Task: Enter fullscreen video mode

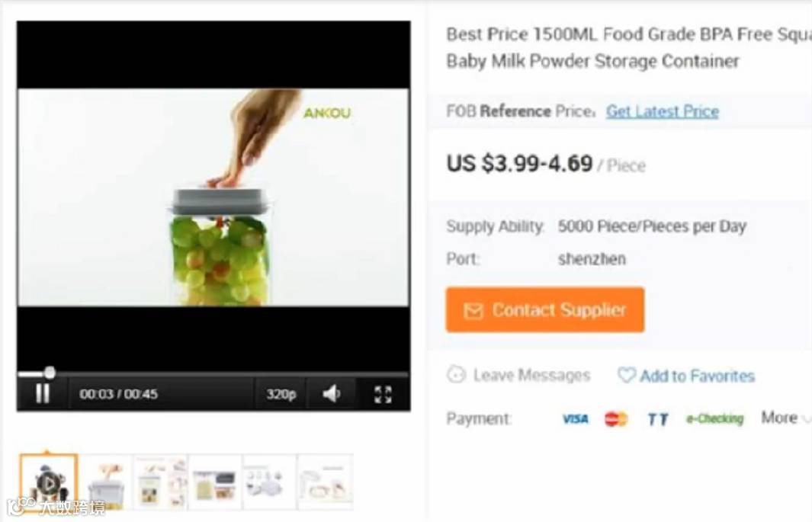Action: click(383, 394)
